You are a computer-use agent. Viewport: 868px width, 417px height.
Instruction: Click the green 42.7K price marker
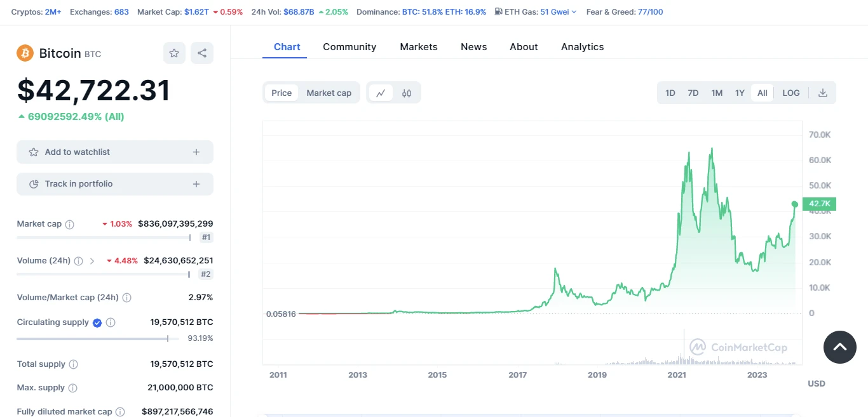point(820,204)
